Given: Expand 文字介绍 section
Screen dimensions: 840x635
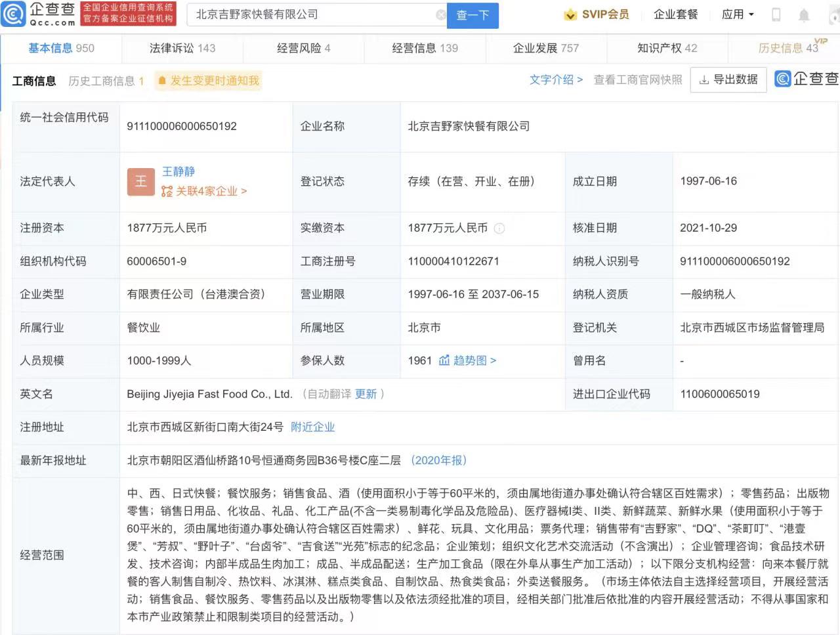Looking at the screenshot, I should tap(556, 79).
